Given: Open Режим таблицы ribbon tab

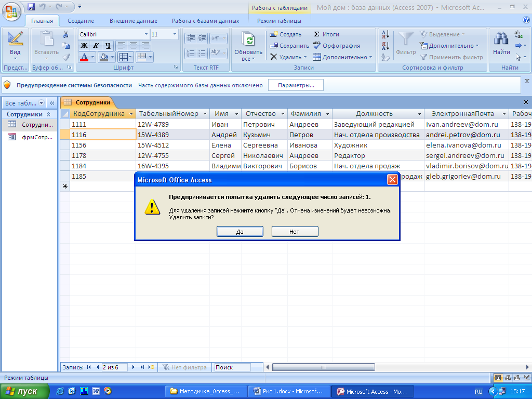Looking at the screenshot, I should point(279,21).
